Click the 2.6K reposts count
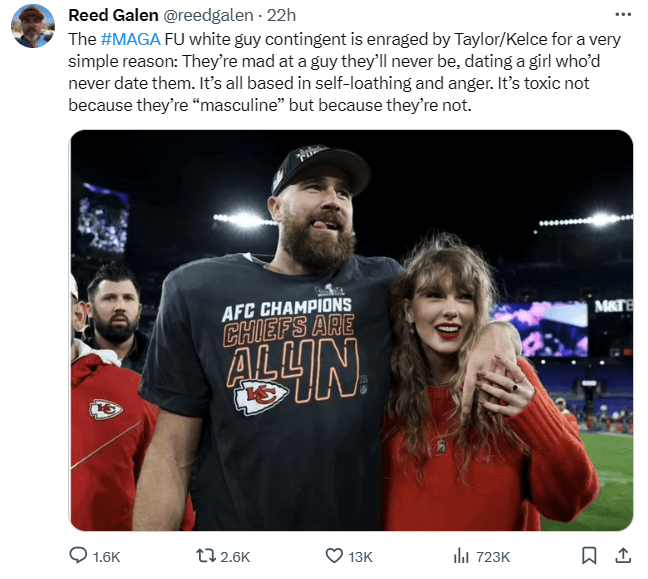 click(x=234, y=557)
